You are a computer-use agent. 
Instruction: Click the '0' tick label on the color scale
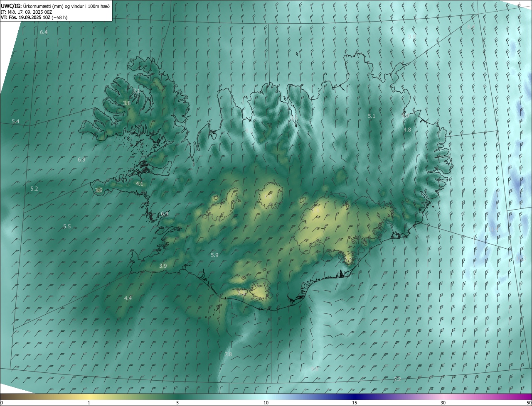tap(2, 403)
